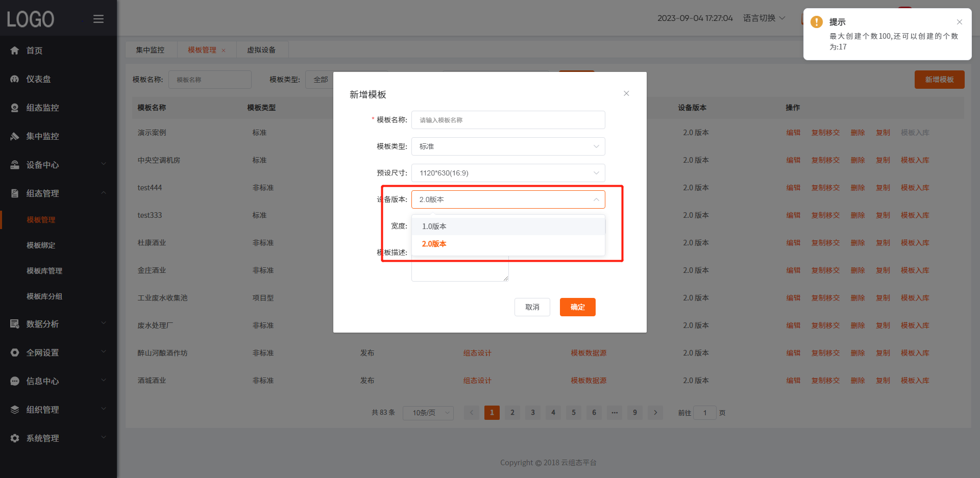980x478 pixels.
Task: Click the 集中监控 sidebar icon
Action: tap(15, 136)
